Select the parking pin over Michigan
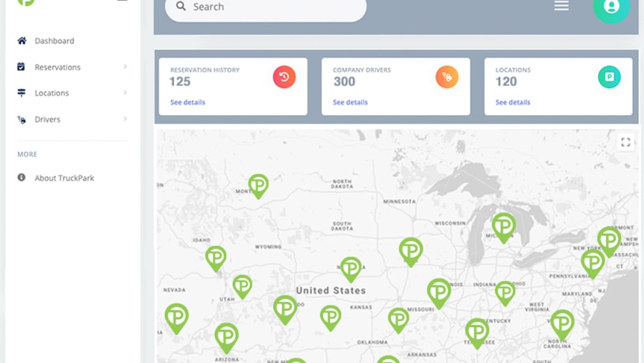Screen dimensions: 644x363 pos(503,226)
